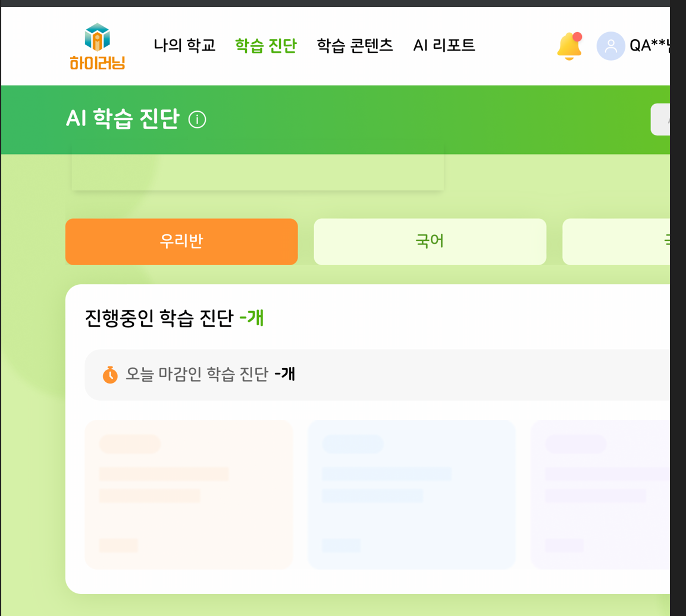Screen dimensions: 686x616
Task: Switch to the 국어 subject tab
Action: point(430,241)
